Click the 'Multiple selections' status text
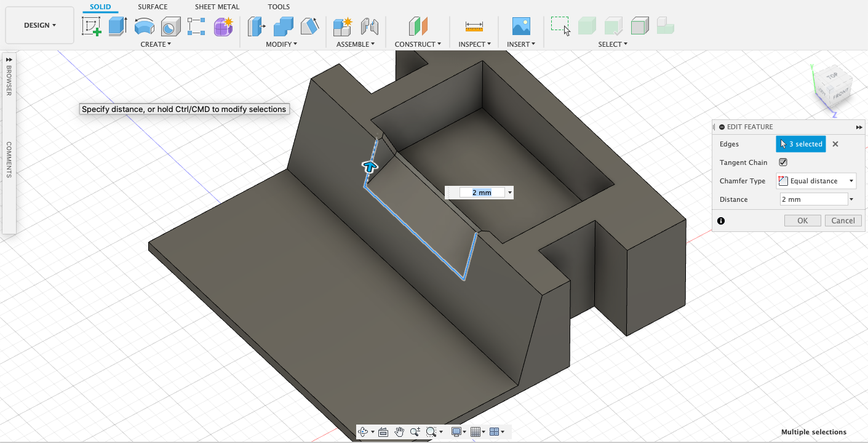Viewport: 868px width, 443px height. 813,432
